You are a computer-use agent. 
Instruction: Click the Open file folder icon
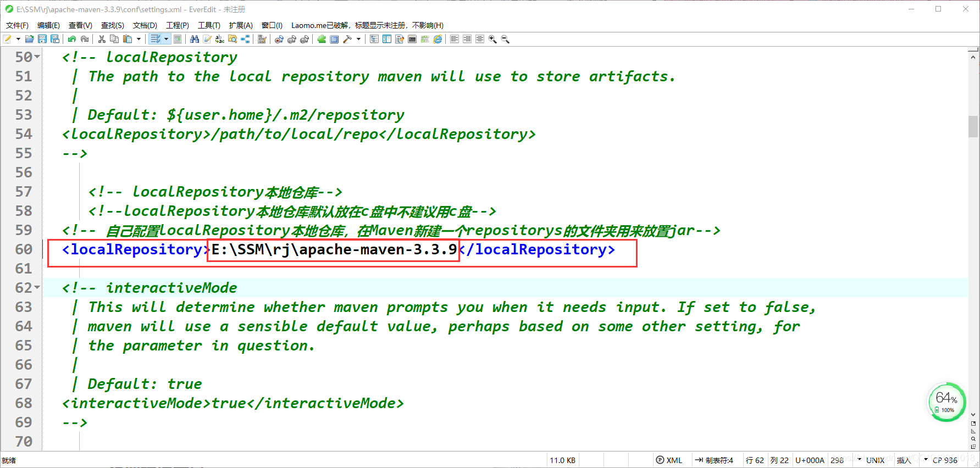29,39
